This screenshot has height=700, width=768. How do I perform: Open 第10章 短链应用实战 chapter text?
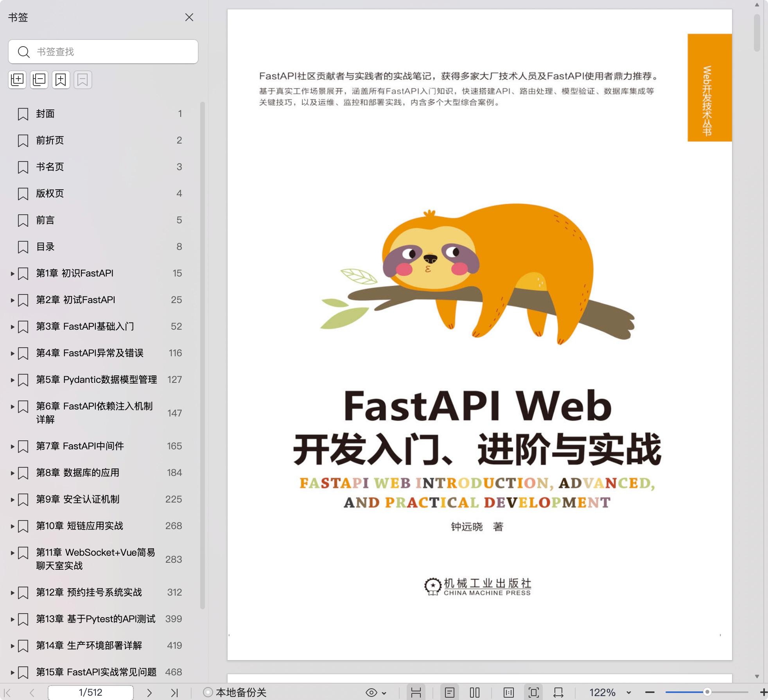(80, 526)
